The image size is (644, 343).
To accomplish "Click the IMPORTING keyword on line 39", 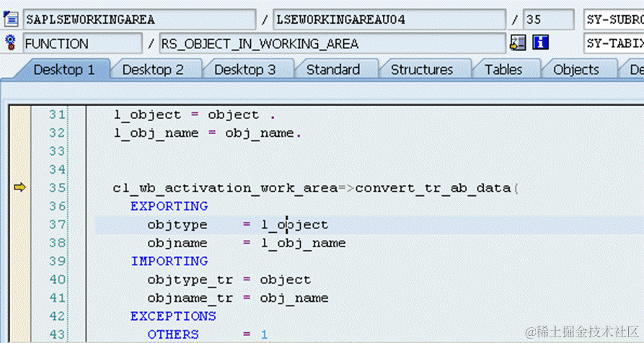I will pyautogui.click(x=169, y=261).
